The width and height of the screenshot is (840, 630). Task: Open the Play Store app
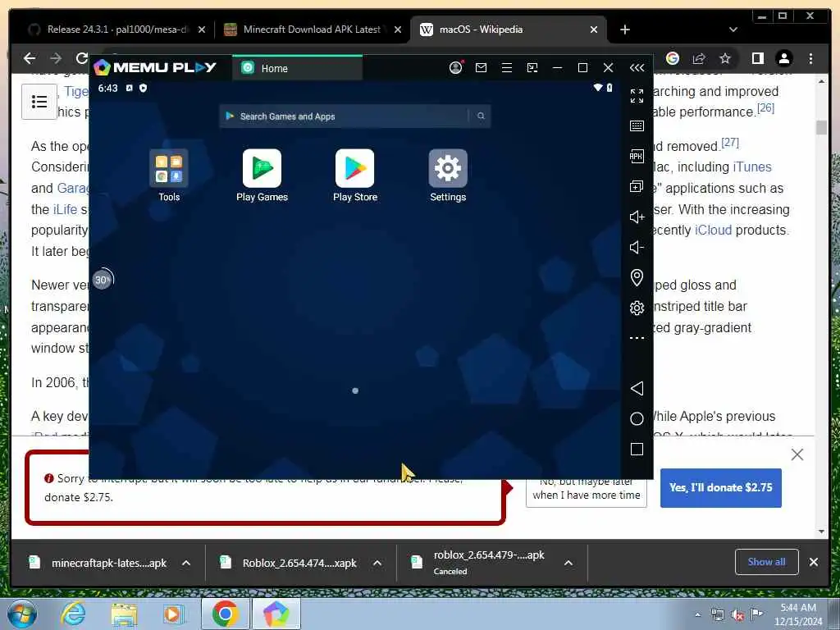pos(355,176)
